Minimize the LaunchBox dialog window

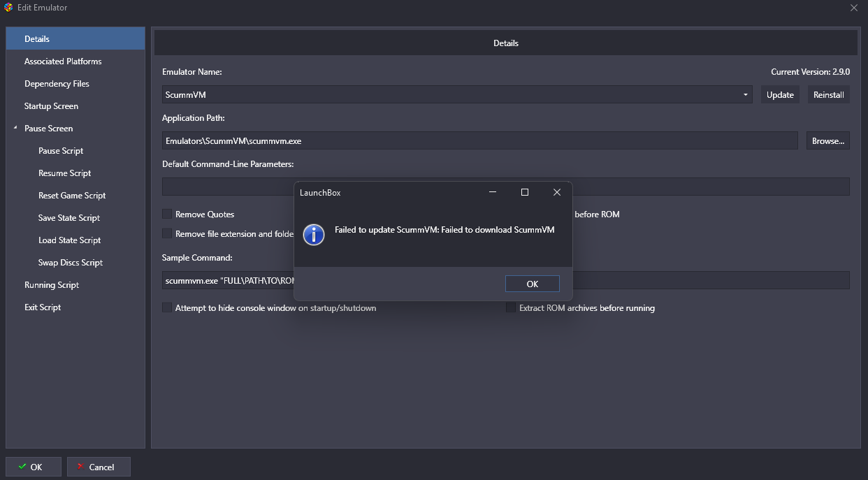[493, 192]
